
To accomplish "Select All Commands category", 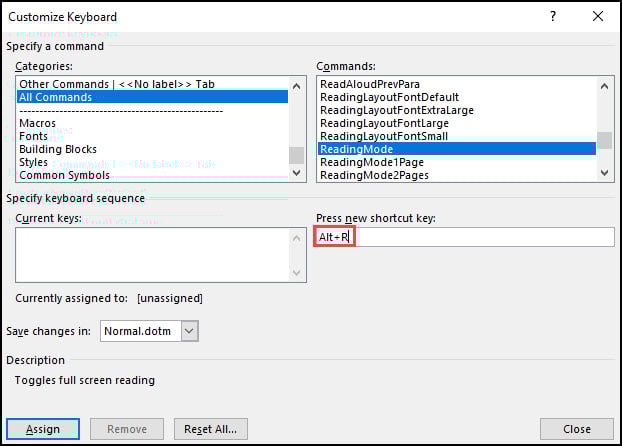I will pos(152,97).
